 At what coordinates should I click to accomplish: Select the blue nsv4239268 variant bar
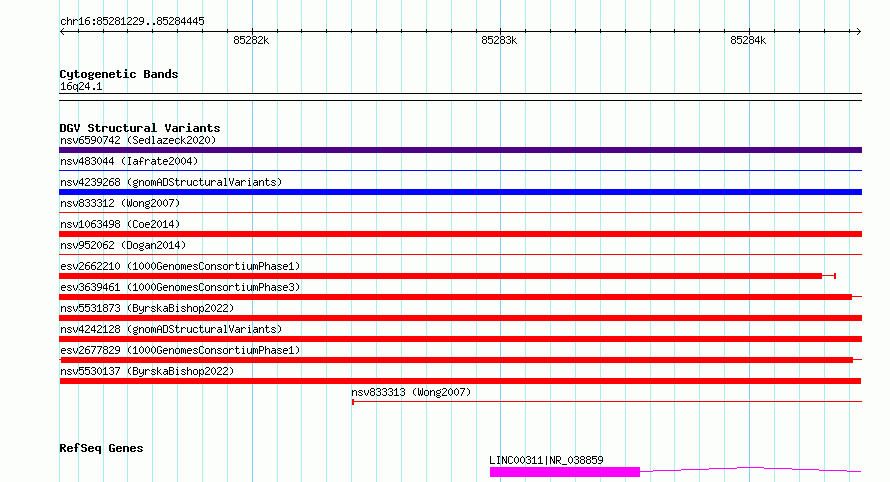(460, 192)
